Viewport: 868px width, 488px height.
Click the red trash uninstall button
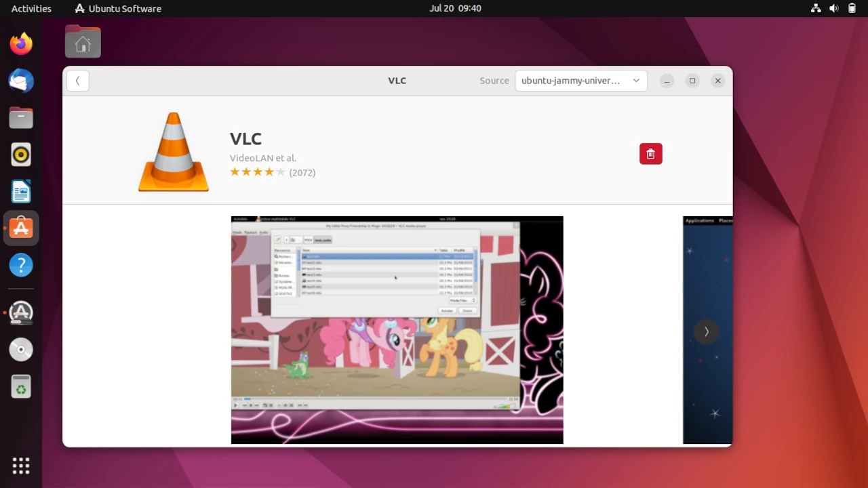650,154
